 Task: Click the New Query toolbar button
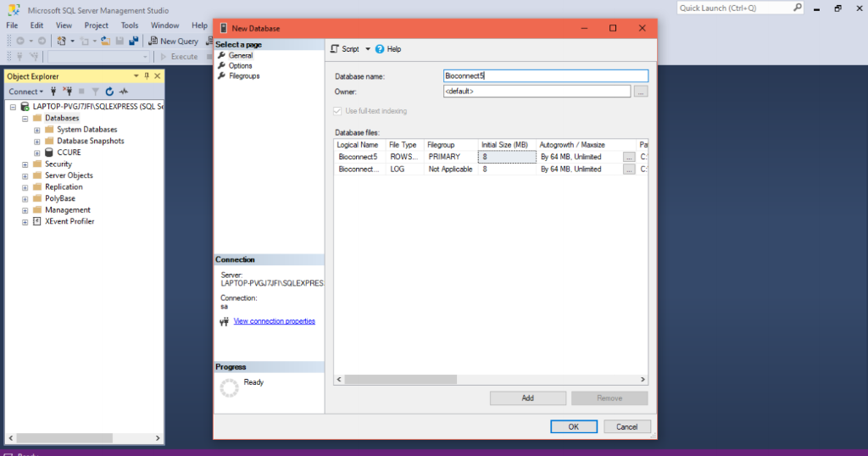pos(173,41)
